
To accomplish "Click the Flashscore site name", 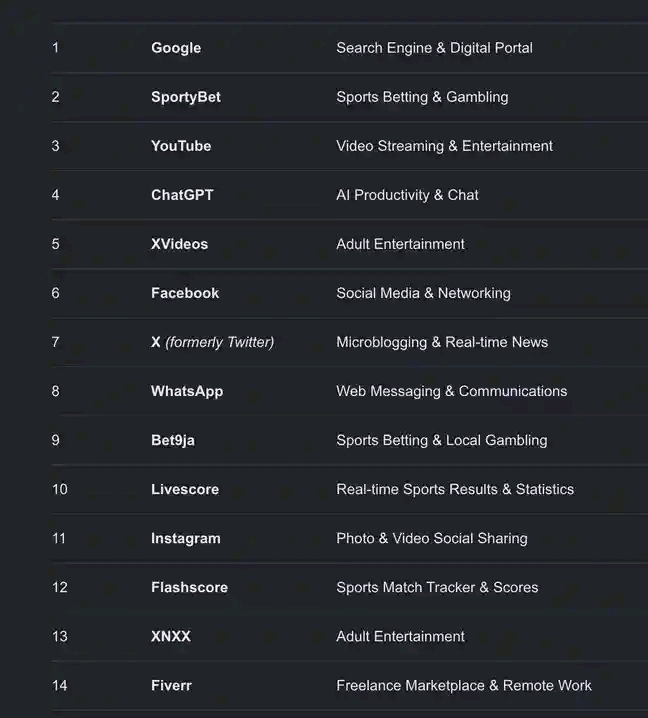I will click(x=189, y=587).
